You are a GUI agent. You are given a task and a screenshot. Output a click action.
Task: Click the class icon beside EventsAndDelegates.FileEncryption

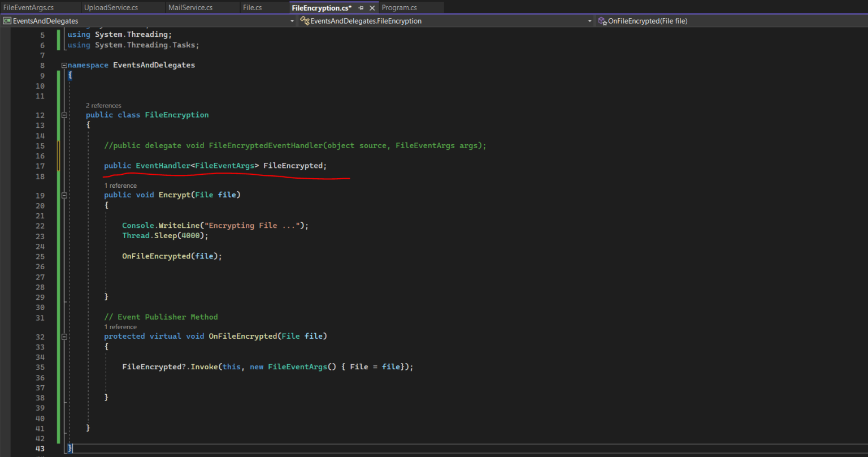[x=305, y=21]
